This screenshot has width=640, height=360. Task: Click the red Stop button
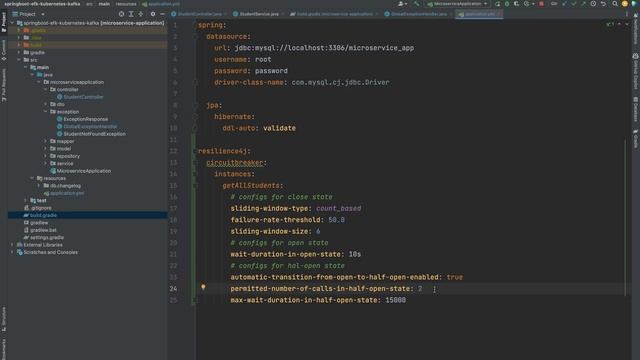click(541, 4)
